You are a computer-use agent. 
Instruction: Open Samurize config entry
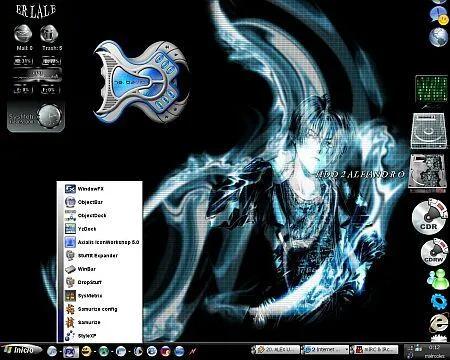click(99, 309)
